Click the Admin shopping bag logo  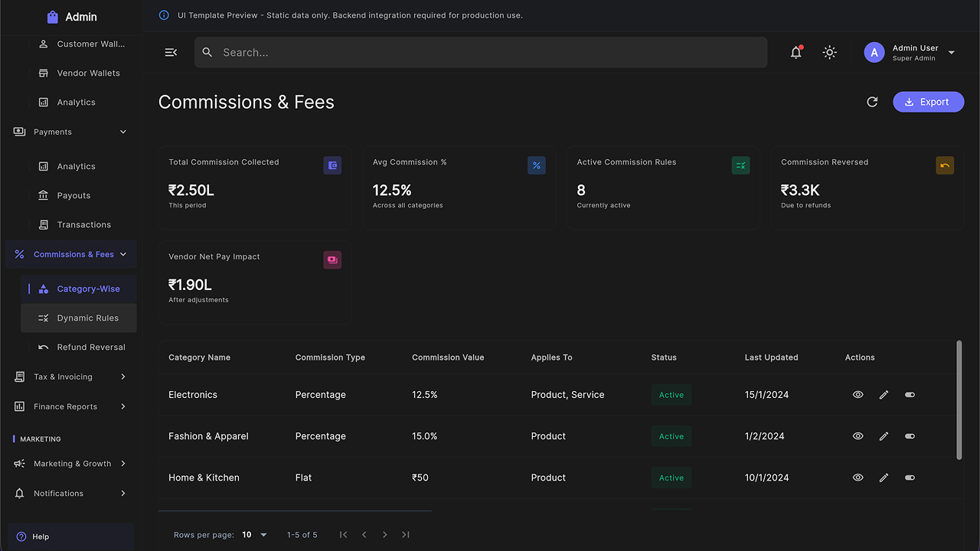[52, 17]
